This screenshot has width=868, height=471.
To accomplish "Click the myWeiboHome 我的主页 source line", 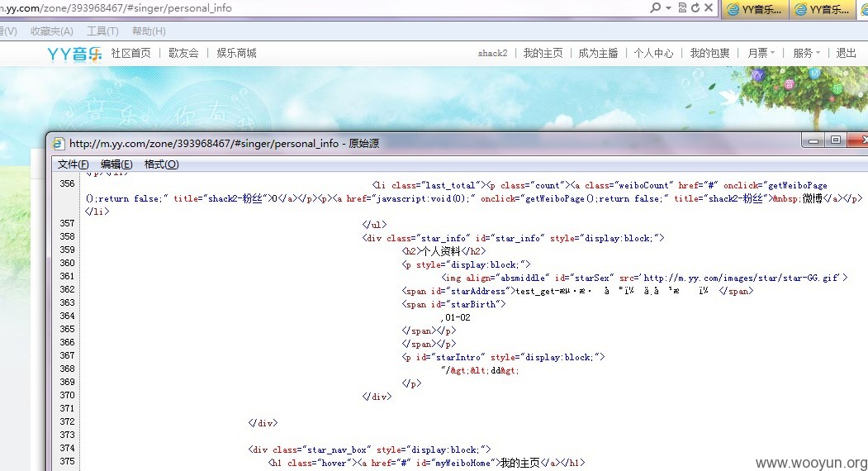I will (427, 463).
